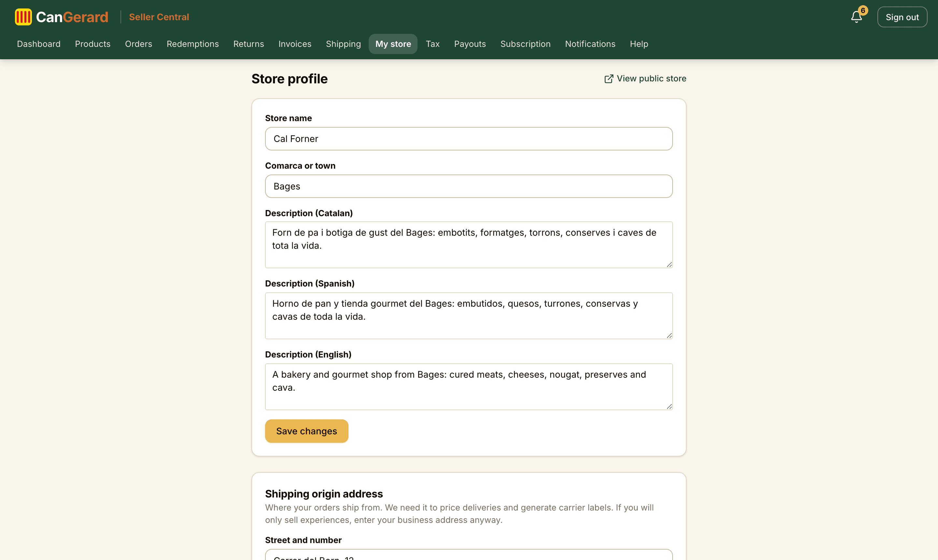Viewport: 938px width, 560px height.
Task: Click the Save changes button
Action: coord(306,431)
